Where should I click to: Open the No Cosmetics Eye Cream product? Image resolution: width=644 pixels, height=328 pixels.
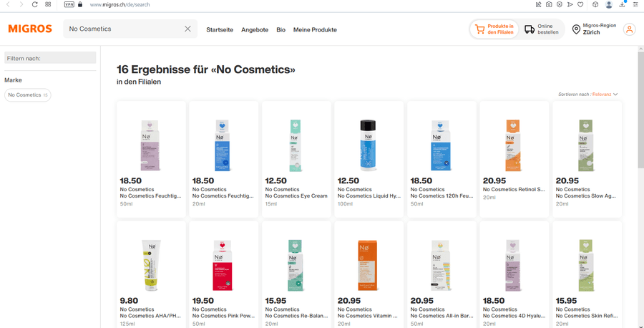click(x=296, y=160)
